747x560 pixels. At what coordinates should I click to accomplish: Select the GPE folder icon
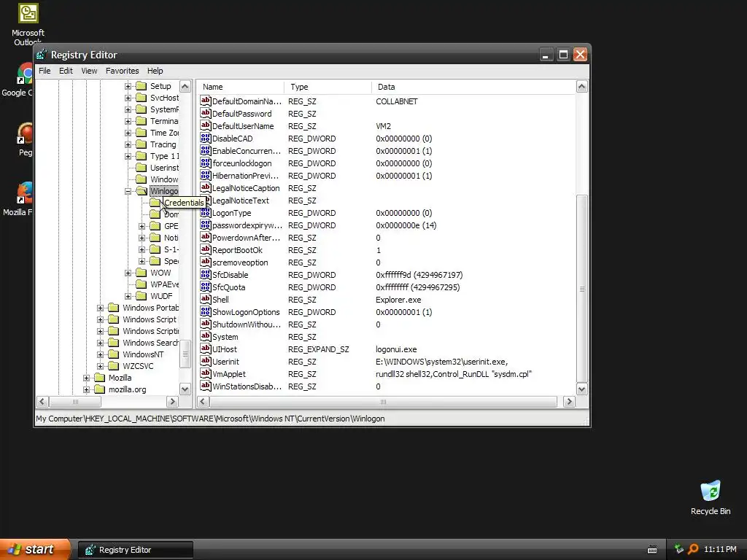[155, 226]
